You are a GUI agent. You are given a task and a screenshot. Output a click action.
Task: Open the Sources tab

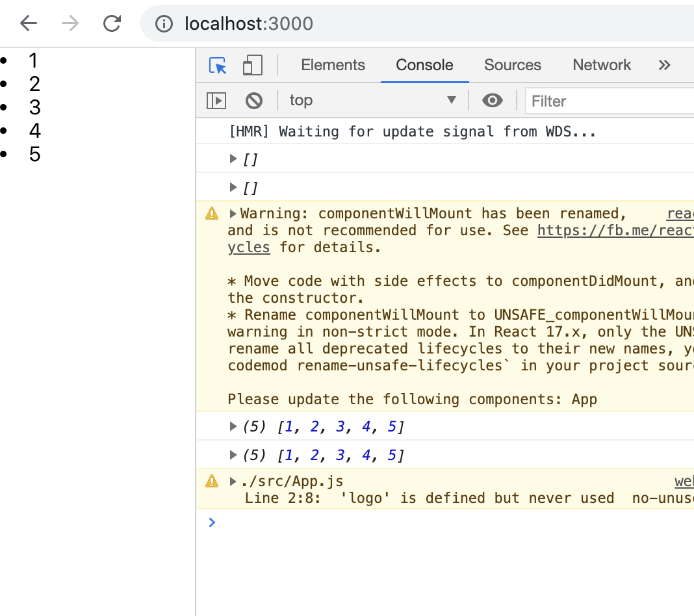click(513, 65)
